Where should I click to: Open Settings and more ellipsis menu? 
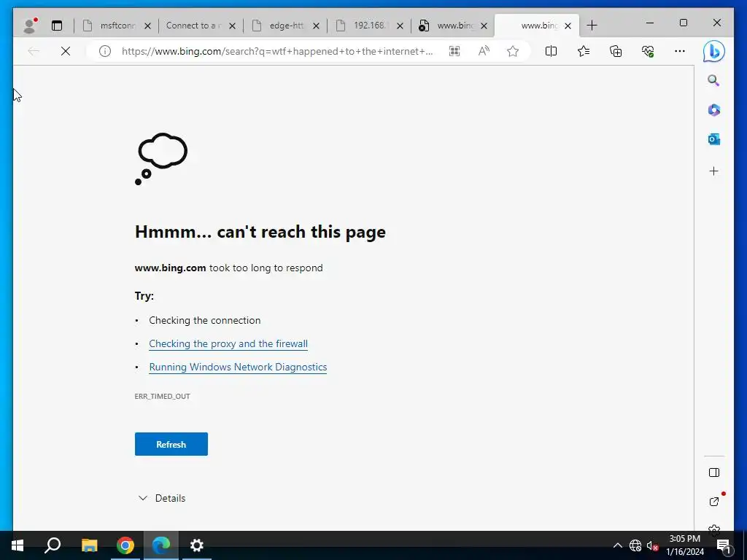coord(680,51)
